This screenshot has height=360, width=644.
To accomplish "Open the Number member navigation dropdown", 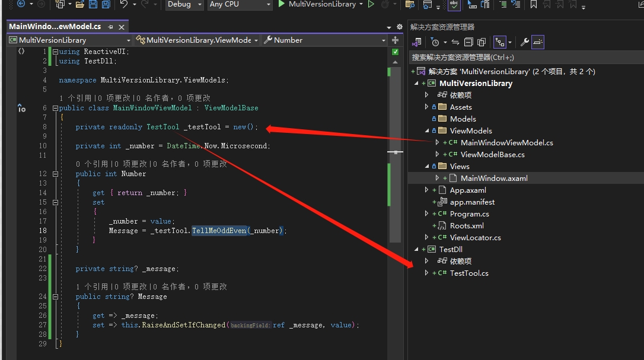I will pyautogui.click(x=324, y=40).
